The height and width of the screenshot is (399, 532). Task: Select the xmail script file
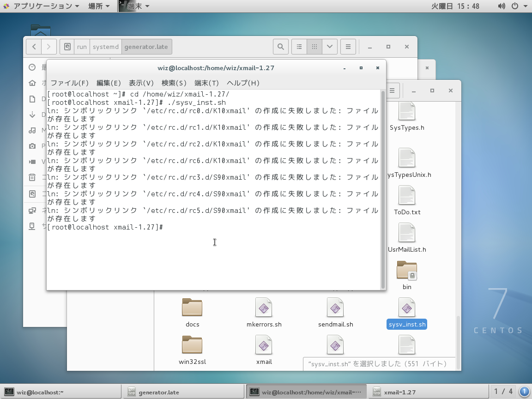click(264, 350)
